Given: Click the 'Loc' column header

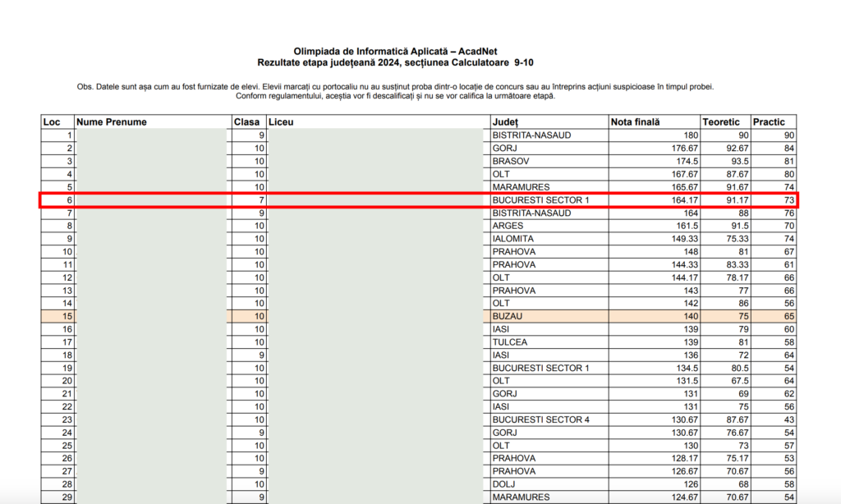Looking at the screenshot, I should 52,122.
